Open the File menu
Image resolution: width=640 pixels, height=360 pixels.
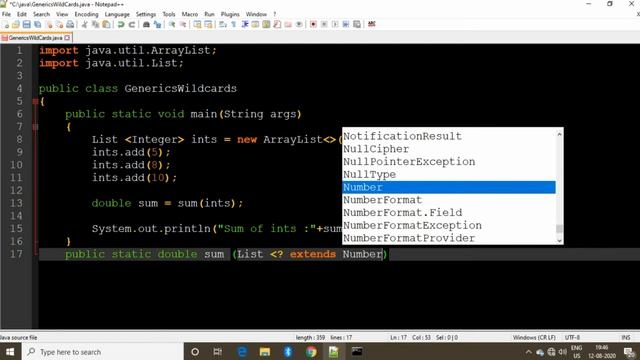click(x=6, y=14)
